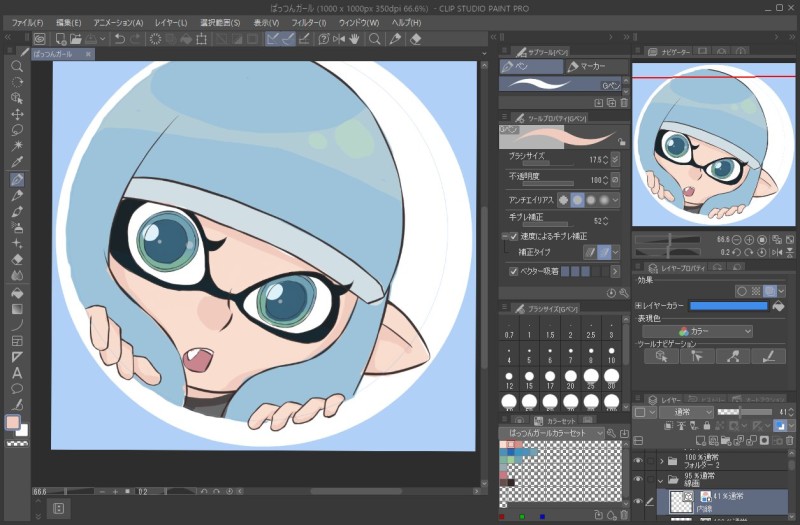
Task: Select the Text tool (A icon)
Action: [17, 372]
